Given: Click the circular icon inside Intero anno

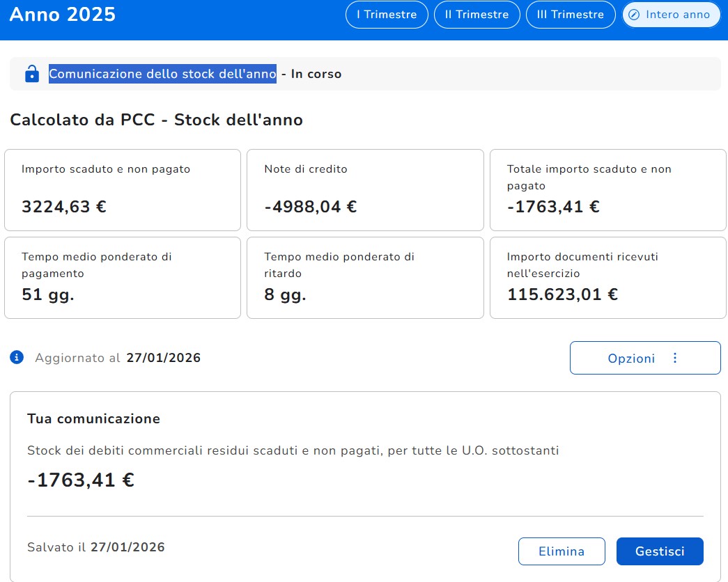Looking at the screenshot, I should pyautogui.click(x=634, y=15).
